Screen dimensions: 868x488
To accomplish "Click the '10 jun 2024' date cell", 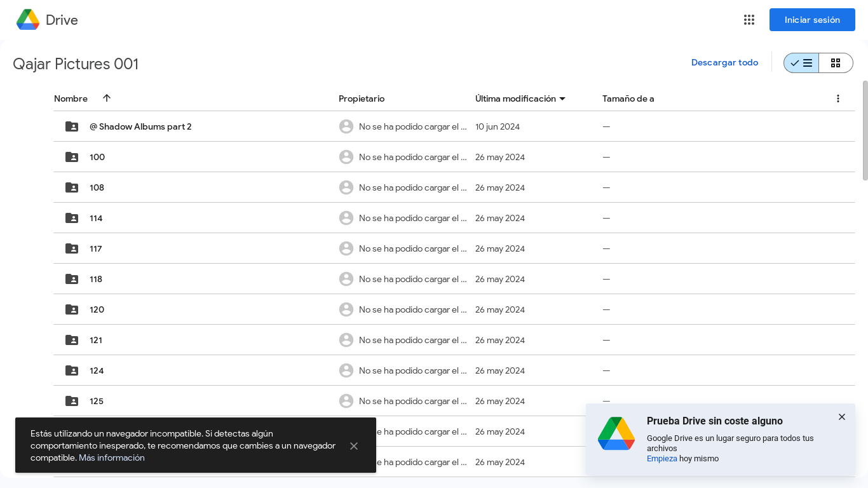I will click(x=498, y=126).
